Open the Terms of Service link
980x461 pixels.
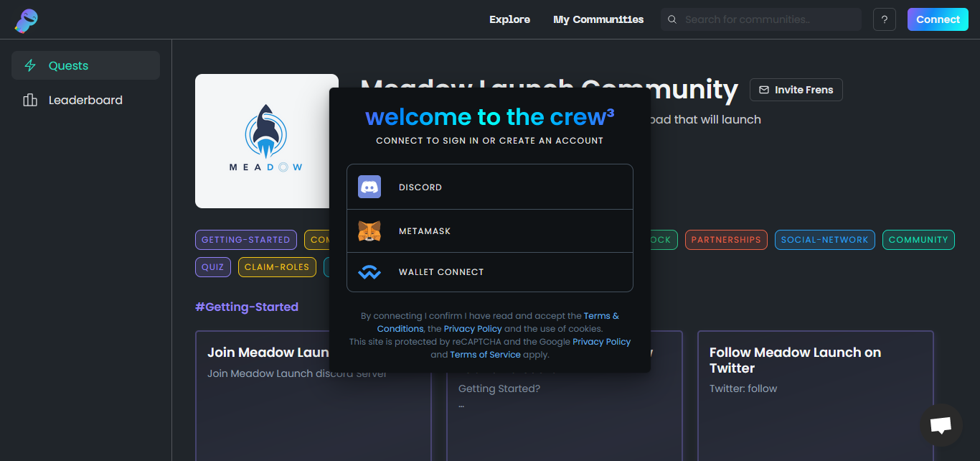485,355
